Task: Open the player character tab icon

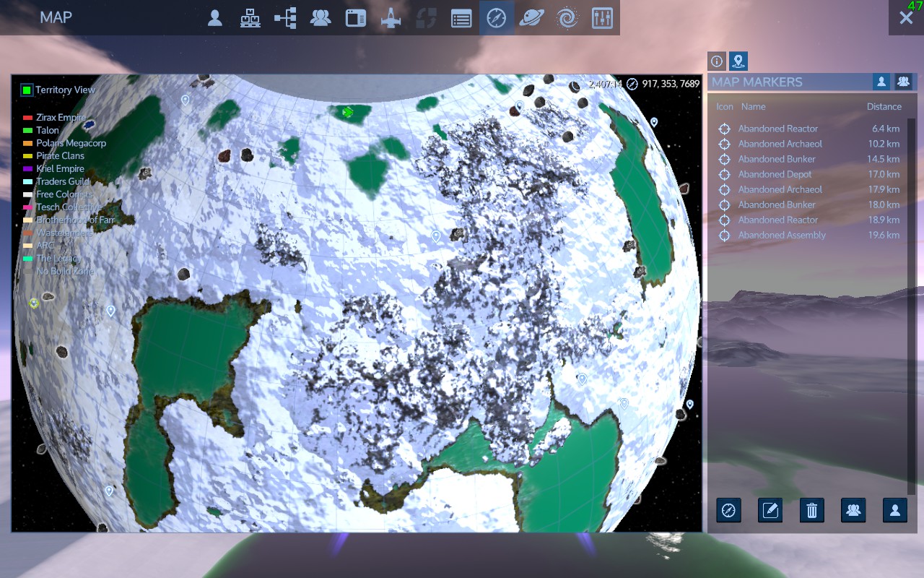Action: point(214,18)
